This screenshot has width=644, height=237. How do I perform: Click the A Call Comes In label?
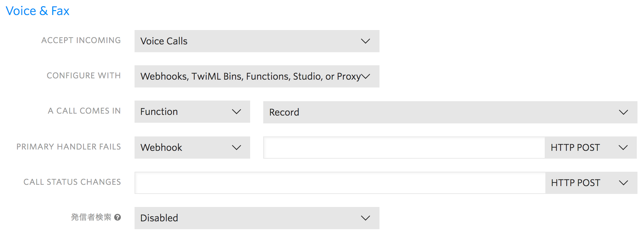(84, 111)
